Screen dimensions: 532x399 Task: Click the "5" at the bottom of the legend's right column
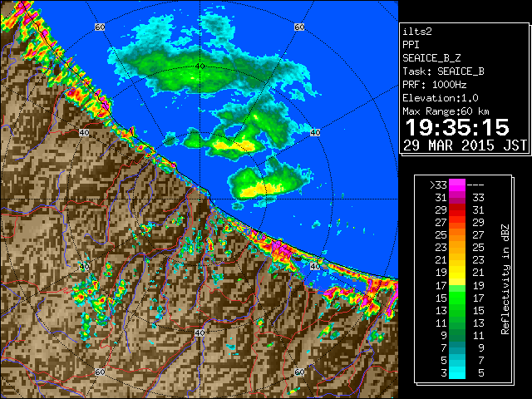(x=481, y=373)
